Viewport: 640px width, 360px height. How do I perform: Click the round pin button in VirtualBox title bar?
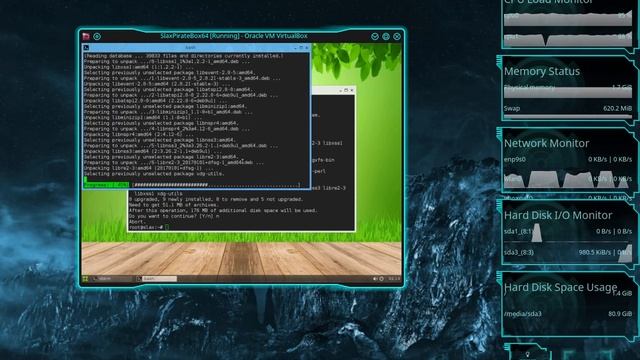tap(97, 36)
